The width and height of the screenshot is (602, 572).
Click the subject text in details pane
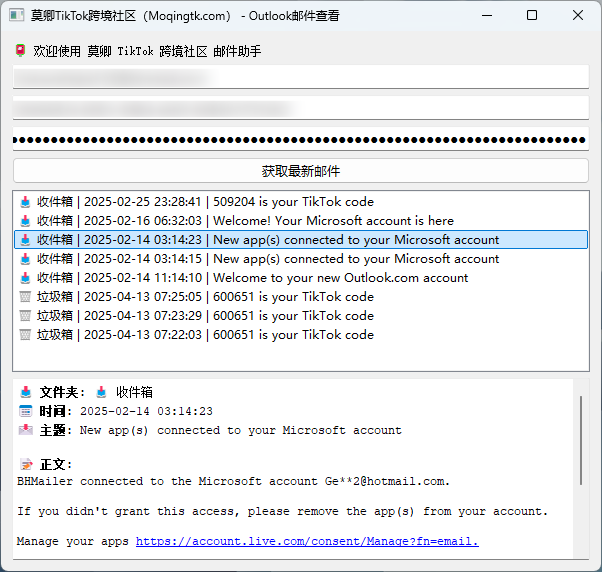[x=240, y=430]
